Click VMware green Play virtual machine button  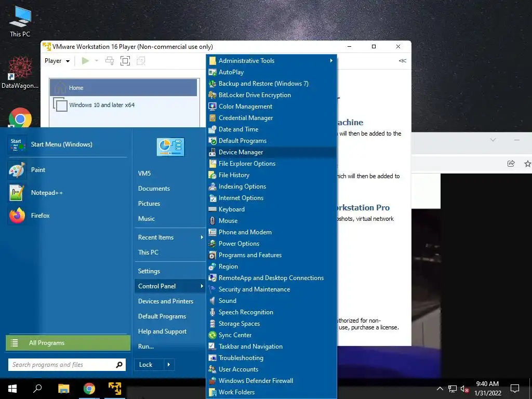86,61
